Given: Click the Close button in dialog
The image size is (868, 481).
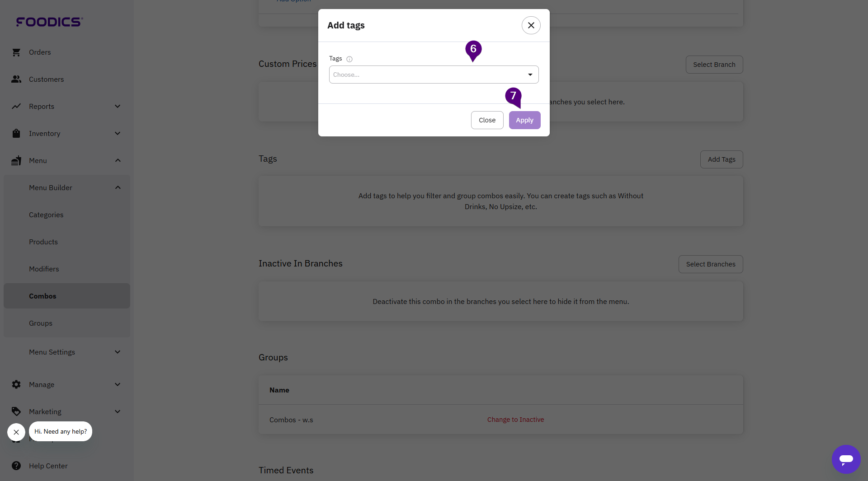Looking at the screenshot, I should click(x=487, y=120).
